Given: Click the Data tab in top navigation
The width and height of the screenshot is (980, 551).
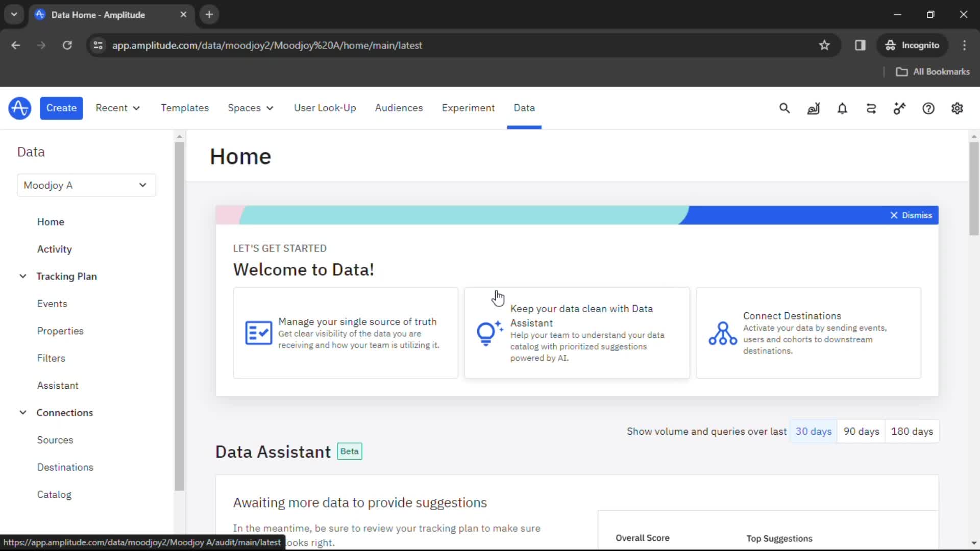Looking at the screenshot, I should tap(524, 108).
